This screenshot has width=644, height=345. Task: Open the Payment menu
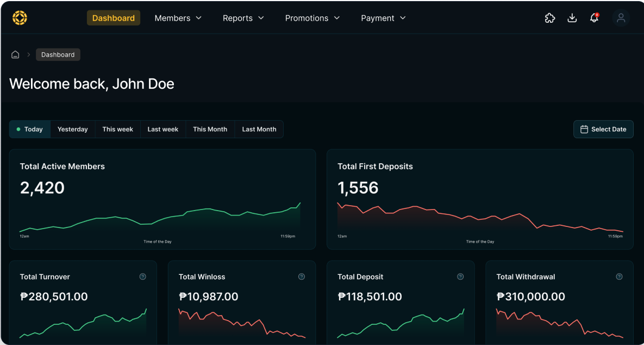(x=383, y=18)
